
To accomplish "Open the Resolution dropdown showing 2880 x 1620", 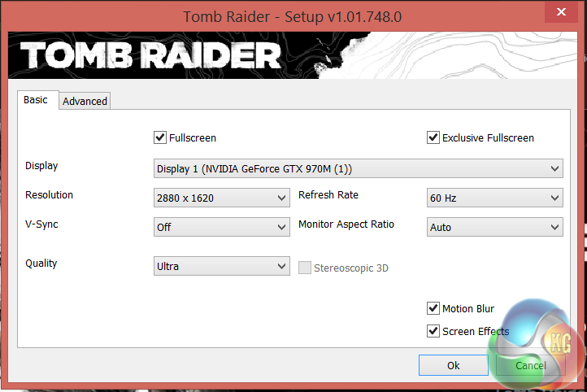I will (222, 198).
